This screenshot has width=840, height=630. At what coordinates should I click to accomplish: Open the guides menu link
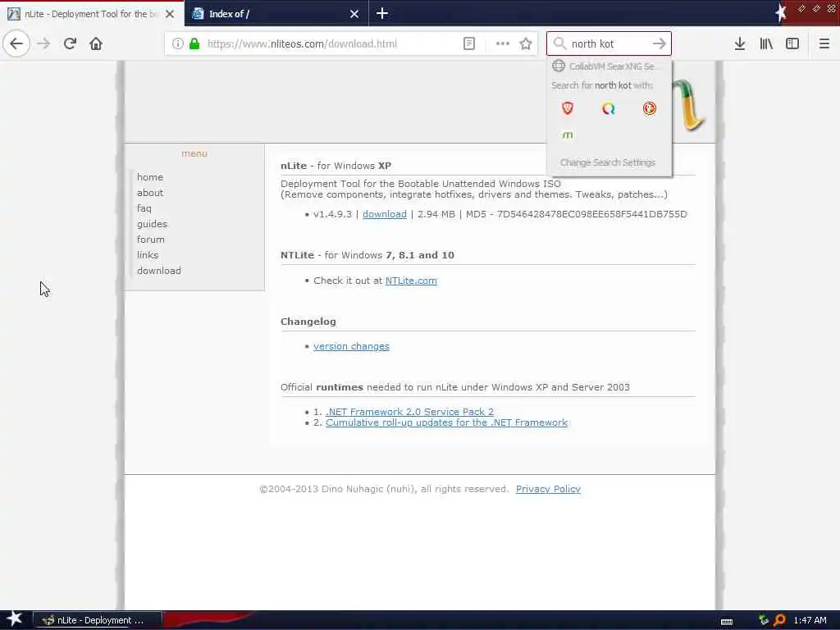(x=152, y=224)
